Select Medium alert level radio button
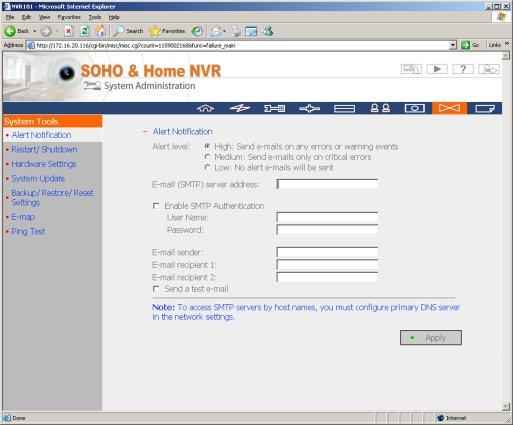This screenshot has width=513, height=425. point(207,157)
